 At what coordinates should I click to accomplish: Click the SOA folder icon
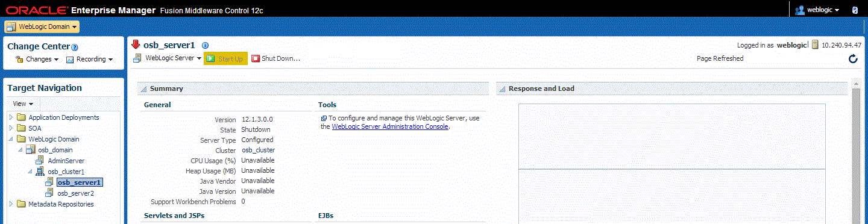point(22,128)
